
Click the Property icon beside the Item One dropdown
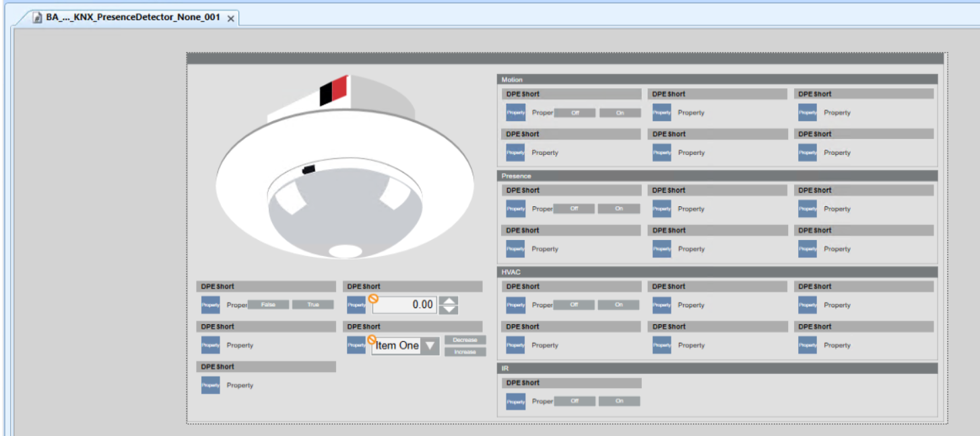click(356, 345)
